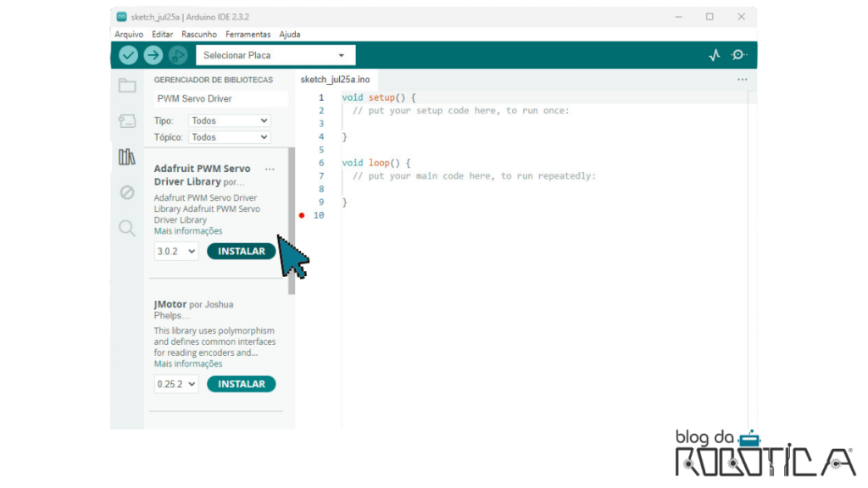868x488 pixels.
Task: Click the GERENCIADOR DE BIBLIOTECAS header
Action: click(x=213, y=80)
